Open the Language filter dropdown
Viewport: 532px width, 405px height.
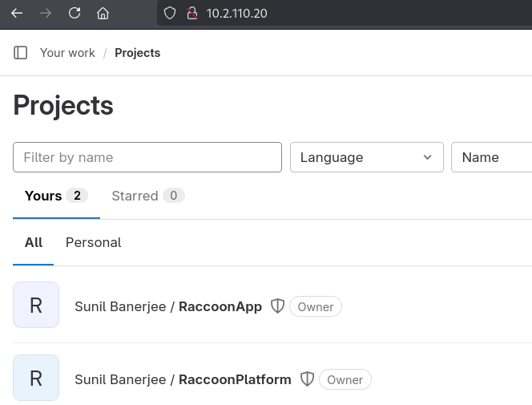(366, 157)
